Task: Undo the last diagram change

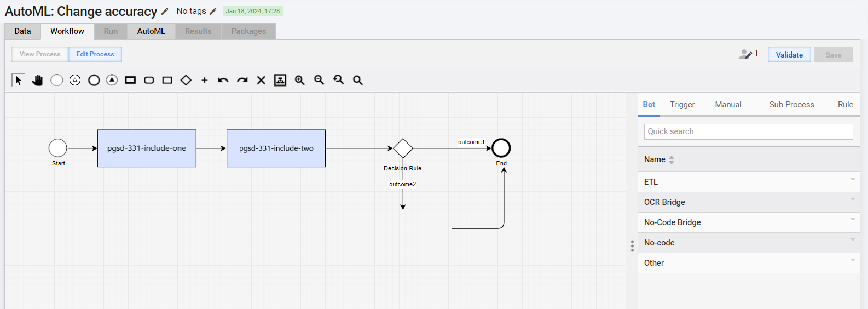Action: click(223, 80)
